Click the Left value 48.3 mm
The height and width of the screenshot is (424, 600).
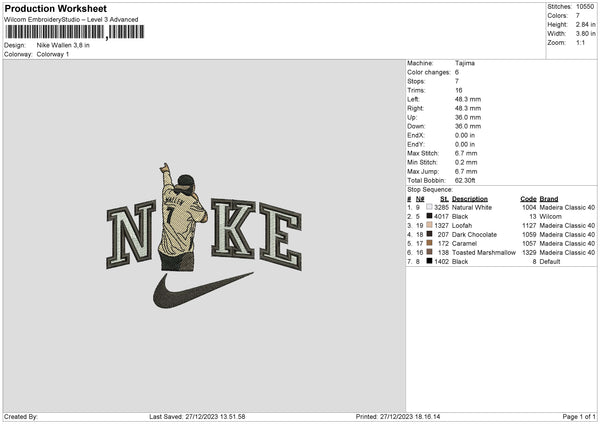468,99
